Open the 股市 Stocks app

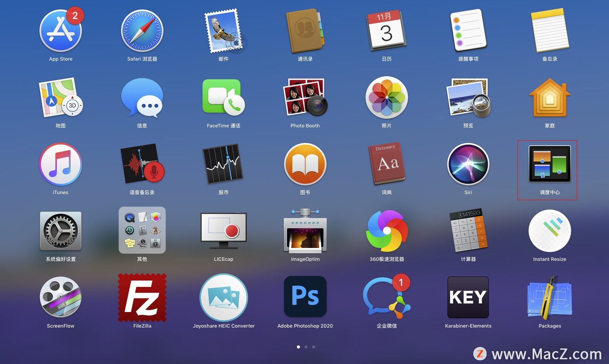224,164
